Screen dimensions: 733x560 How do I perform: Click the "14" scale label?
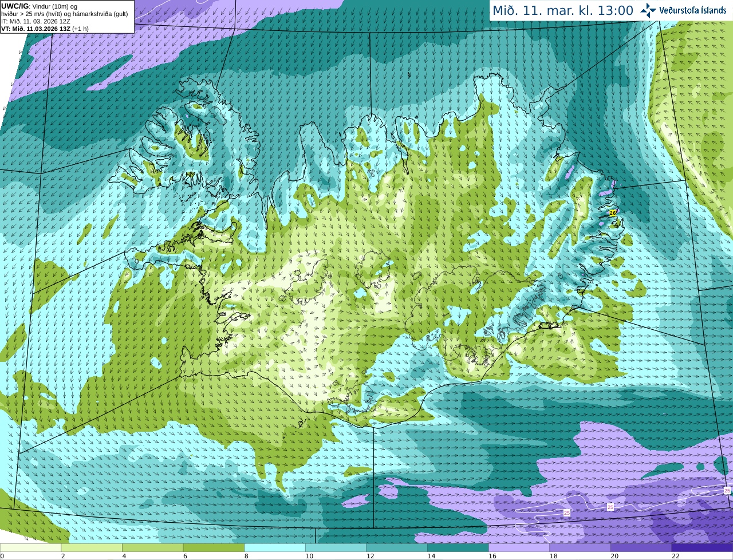pyautogui.click(x=431, y=556)
